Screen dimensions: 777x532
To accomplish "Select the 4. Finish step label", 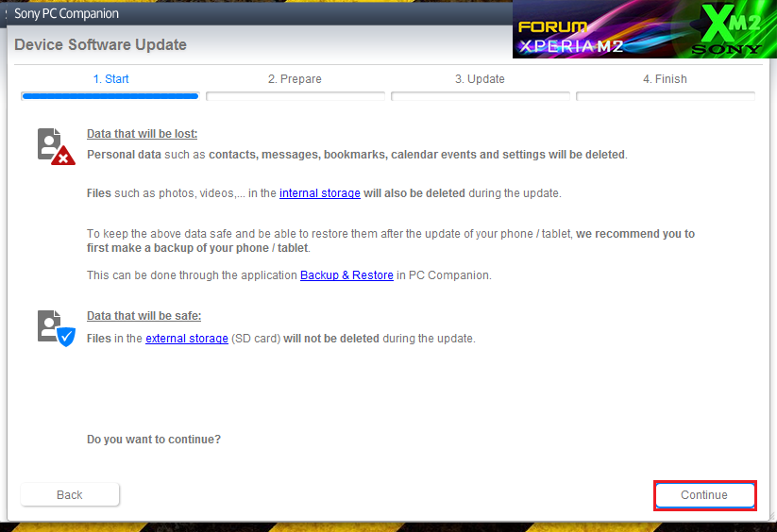I will (665, 79).
